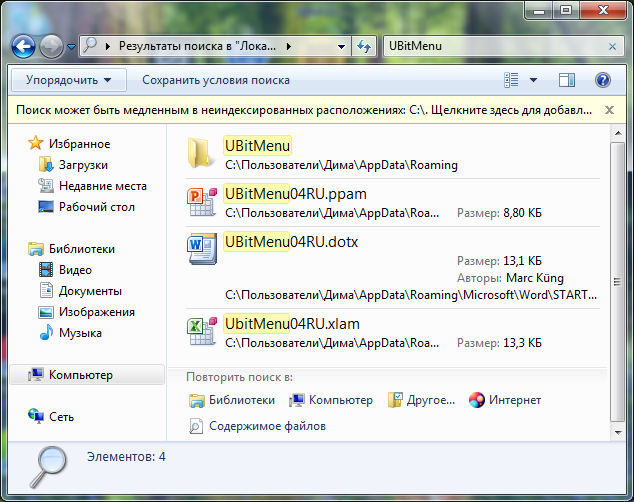634x502 pixels.
Task: Select the UBitMenu04RU.dotx Word file icon
Action: point(202,249)
